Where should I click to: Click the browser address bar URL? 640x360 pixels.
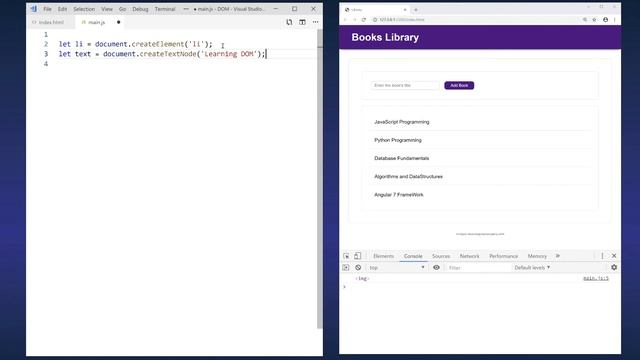402,20
